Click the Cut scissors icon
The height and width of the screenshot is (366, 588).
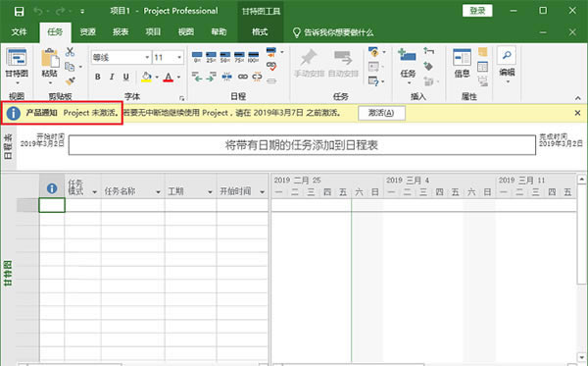click(70, 52)
